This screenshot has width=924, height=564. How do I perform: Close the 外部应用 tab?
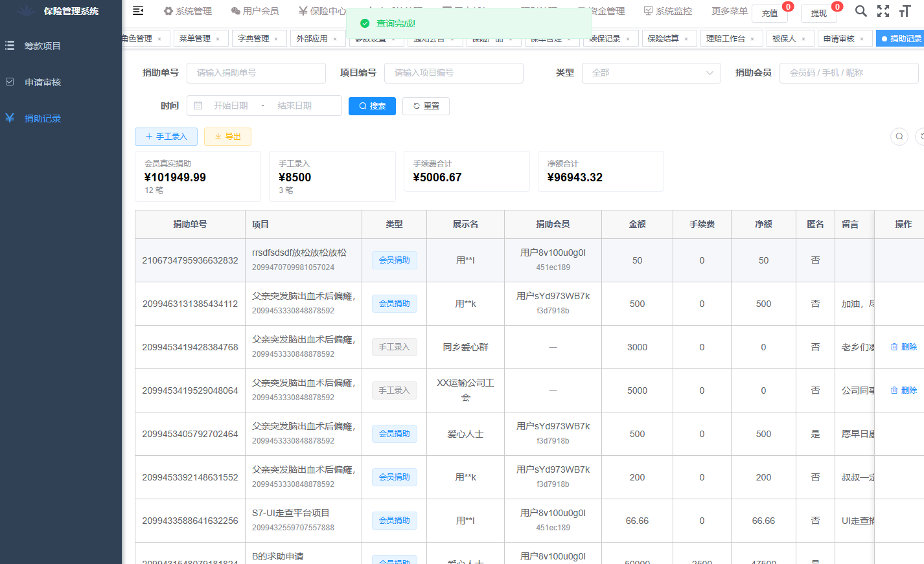coord(335,39)
